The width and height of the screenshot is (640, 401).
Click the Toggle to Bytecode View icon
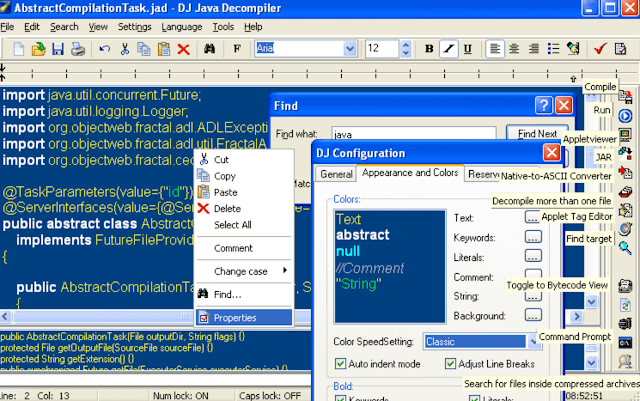pyautogui.click(x=625, y=286)
